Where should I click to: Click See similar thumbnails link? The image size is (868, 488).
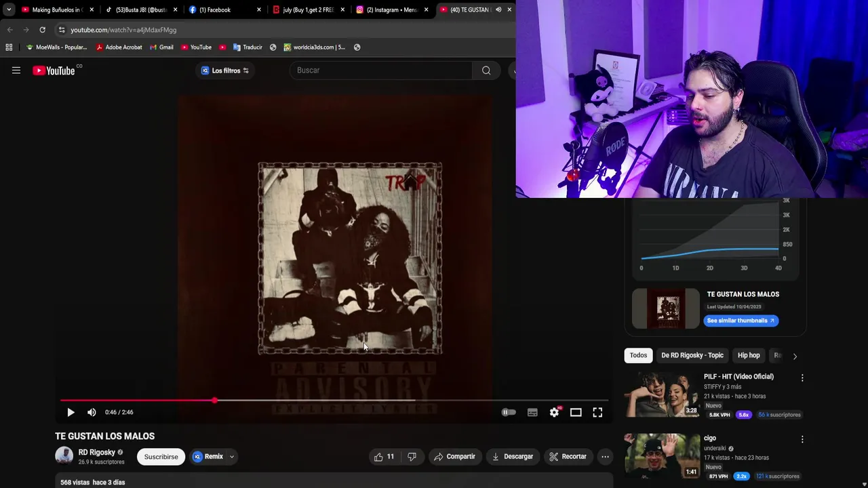[741, 321]
